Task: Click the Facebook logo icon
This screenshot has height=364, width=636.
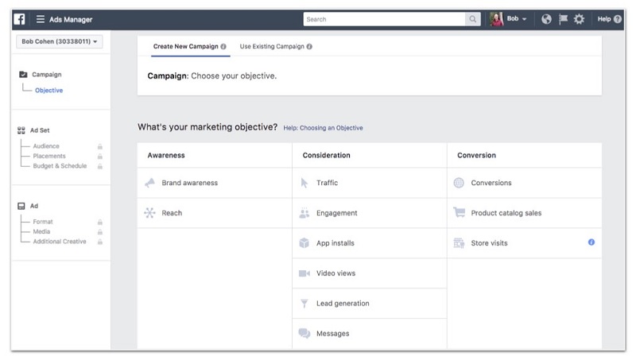Action: [19, 19]
